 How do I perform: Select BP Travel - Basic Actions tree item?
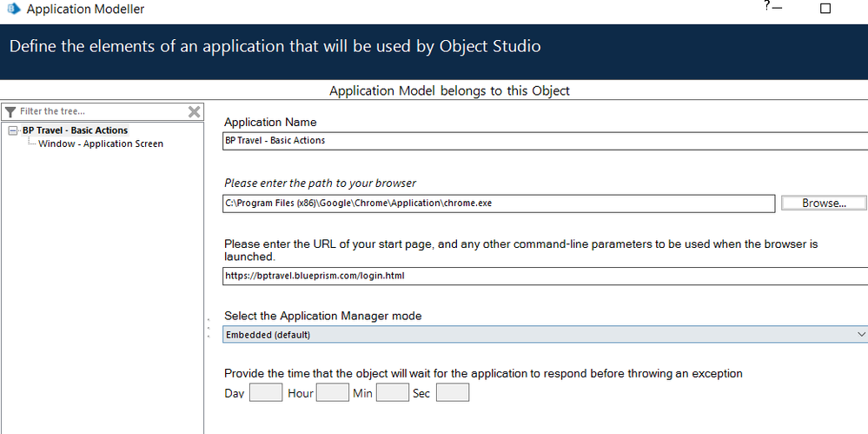[75, 130]
